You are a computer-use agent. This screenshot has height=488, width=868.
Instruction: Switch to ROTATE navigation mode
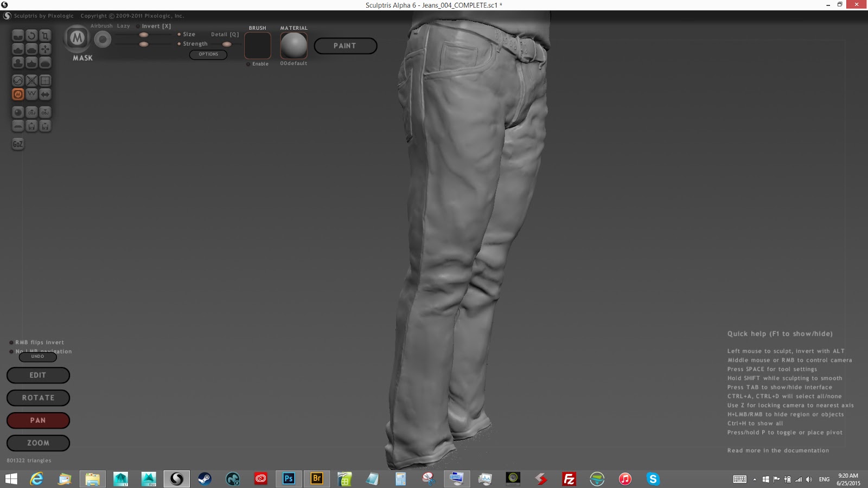(38, 398)
